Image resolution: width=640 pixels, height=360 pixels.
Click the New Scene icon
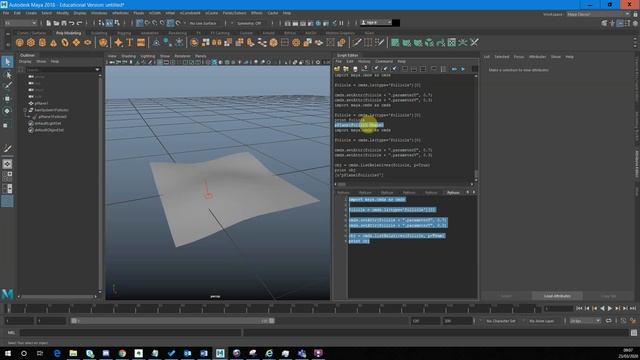click(x=49, y=23)
